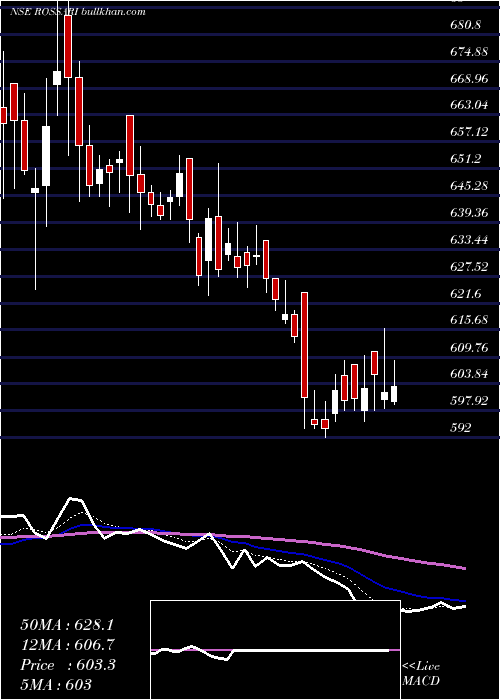
Task: Click the 633.44 price axis label
Action: [x=469, y=240]
